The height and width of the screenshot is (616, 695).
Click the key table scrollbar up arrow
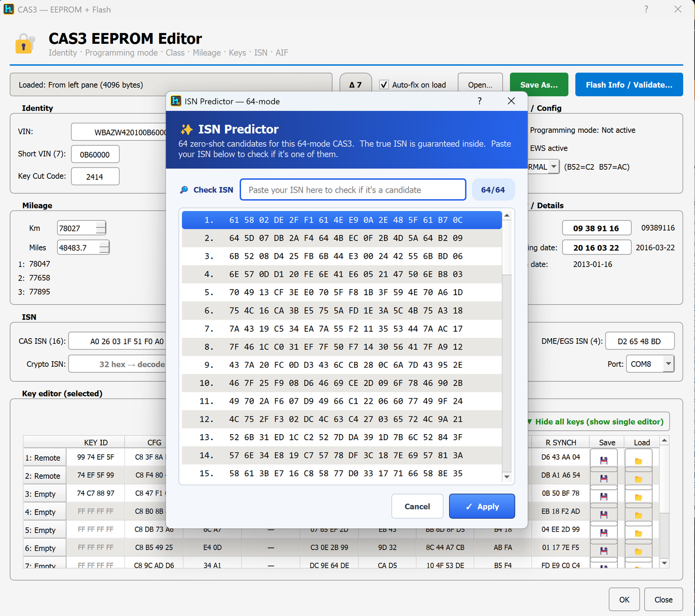click(664, 441)
